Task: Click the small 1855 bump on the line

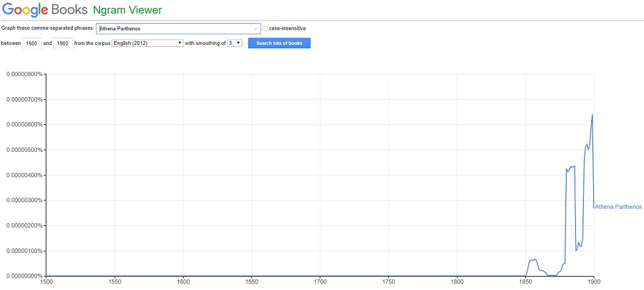Action: (533, 260)
